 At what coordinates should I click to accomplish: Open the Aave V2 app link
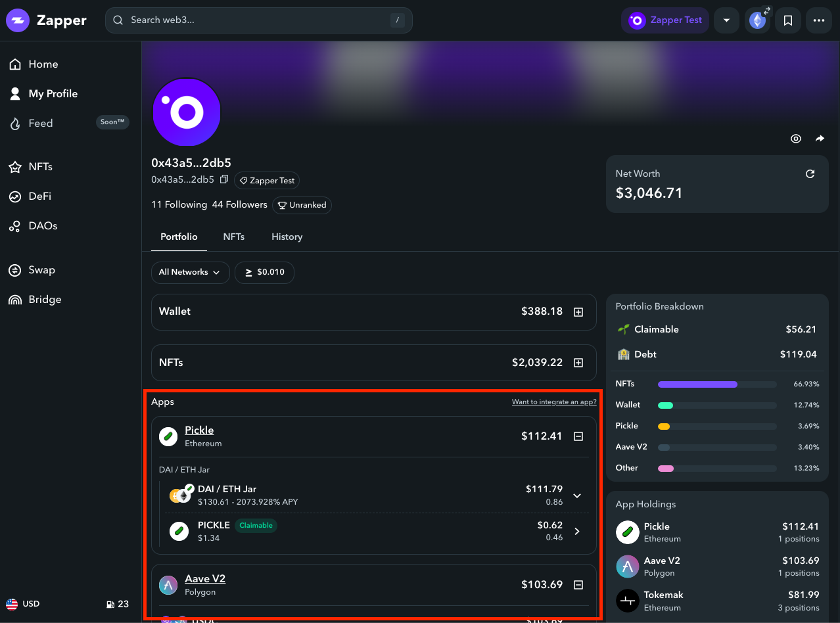(205, 579)
